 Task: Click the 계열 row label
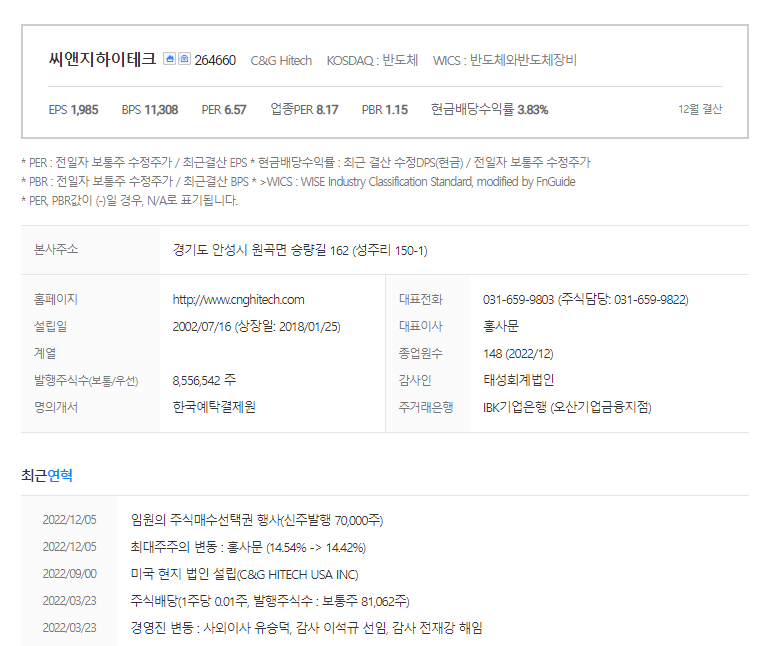coord(45,353)
